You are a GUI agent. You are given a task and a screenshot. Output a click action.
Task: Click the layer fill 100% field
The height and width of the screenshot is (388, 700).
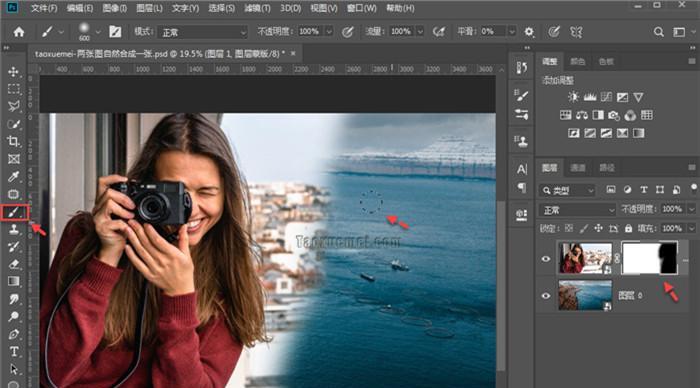pos(672,229)
